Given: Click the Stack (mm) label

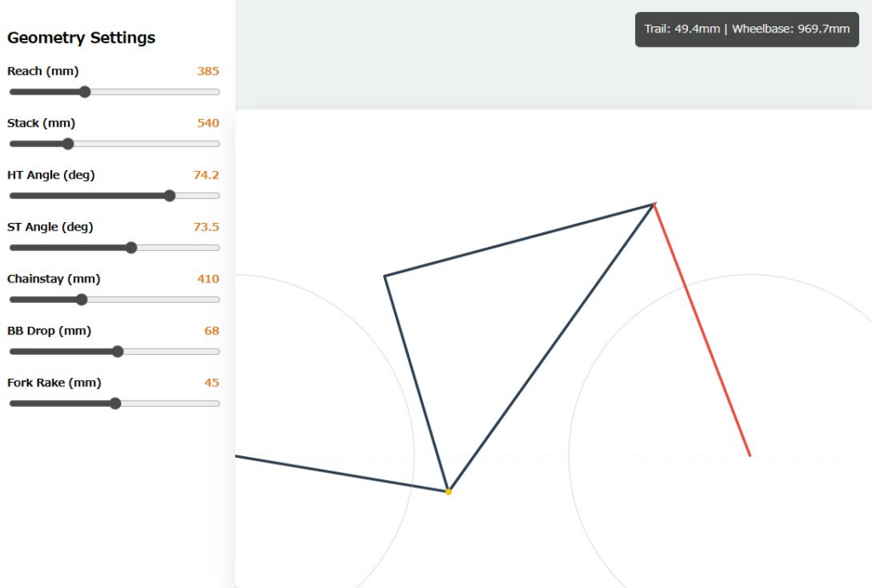Looking at the screenshot, I should (x=41, y=123).
